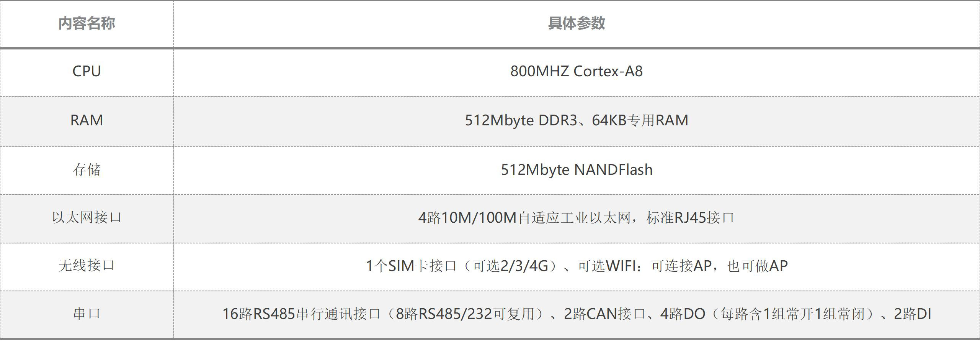Image resolution: width=980 pixels, height=345 pixels.
Task: Click the 标准RJ45接口 text
Action: click(x=690, y=218)
